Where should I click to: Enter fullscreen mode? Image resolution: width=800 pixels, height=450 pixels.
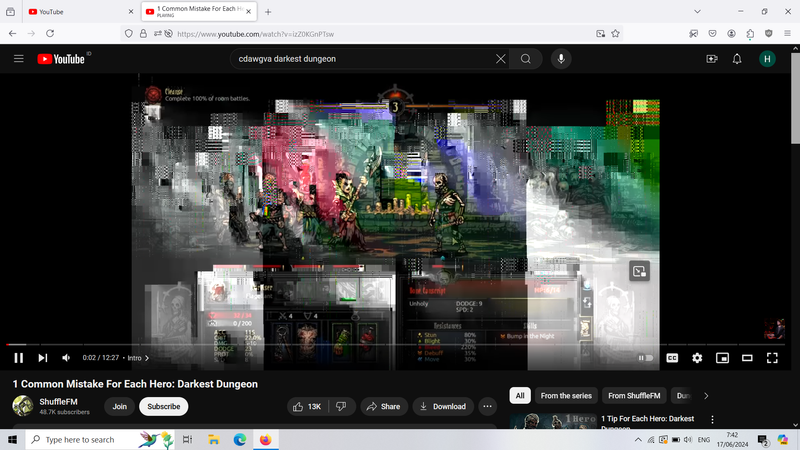(x=772, y=358)
